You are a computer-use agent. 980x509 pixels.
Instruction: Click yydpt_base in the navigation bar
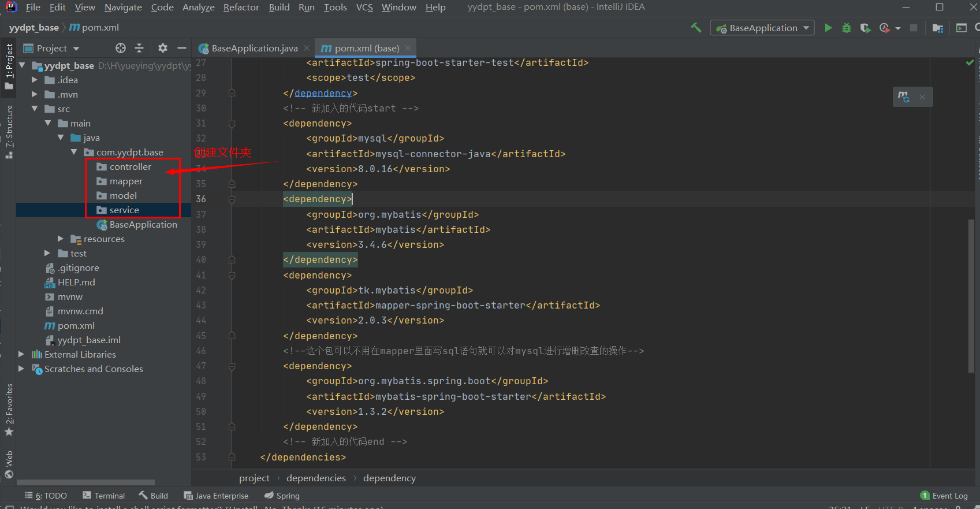pos(33,28)
